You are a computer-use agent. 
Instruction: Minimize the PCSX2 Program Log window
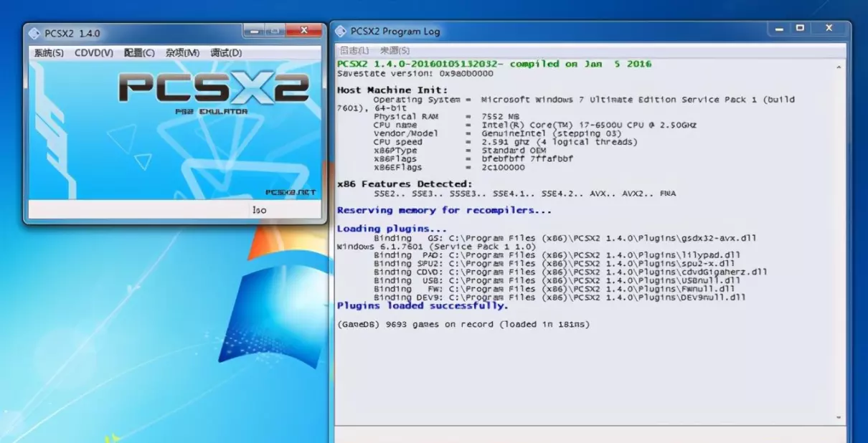click(778, 28)
